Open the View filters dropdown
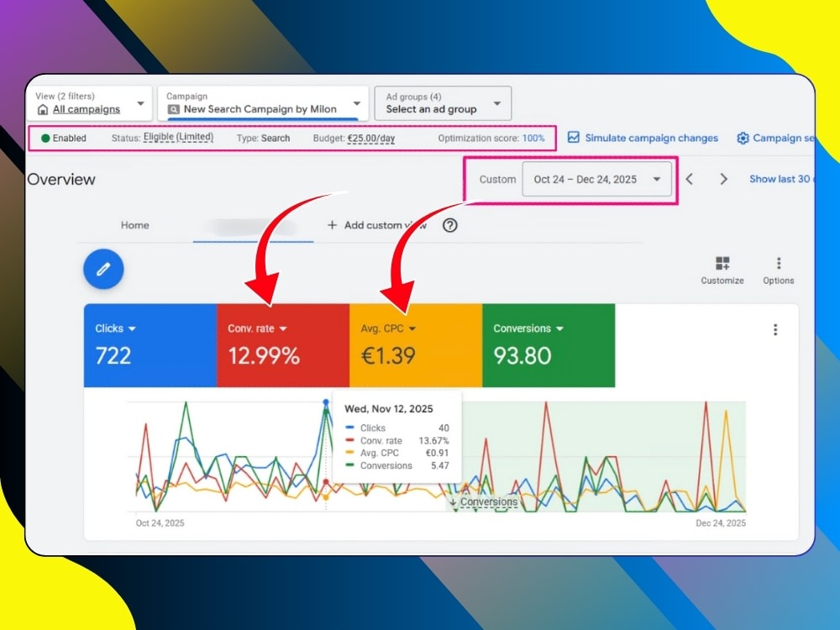This screenshot has height=630, width=840. (x=90, y=103)
